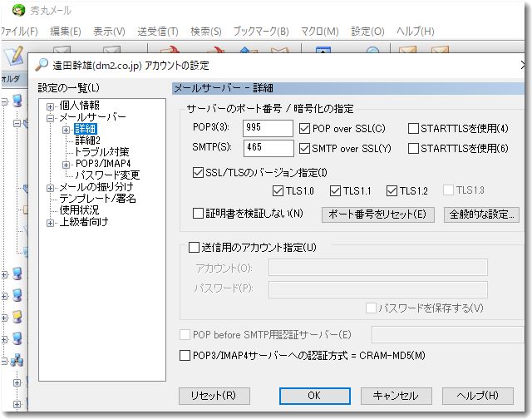The height and width of the screenshot is (419, 532).
Task: Click the SMTP port number field
Action: pyautogui.click(x=268, y=148)
